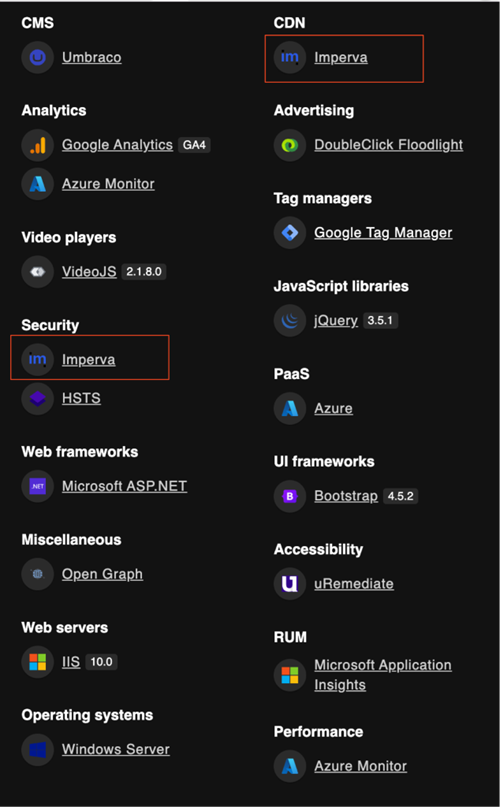Open the Google Analytics link
Screen dimensions: 500x807
[117, 145]
